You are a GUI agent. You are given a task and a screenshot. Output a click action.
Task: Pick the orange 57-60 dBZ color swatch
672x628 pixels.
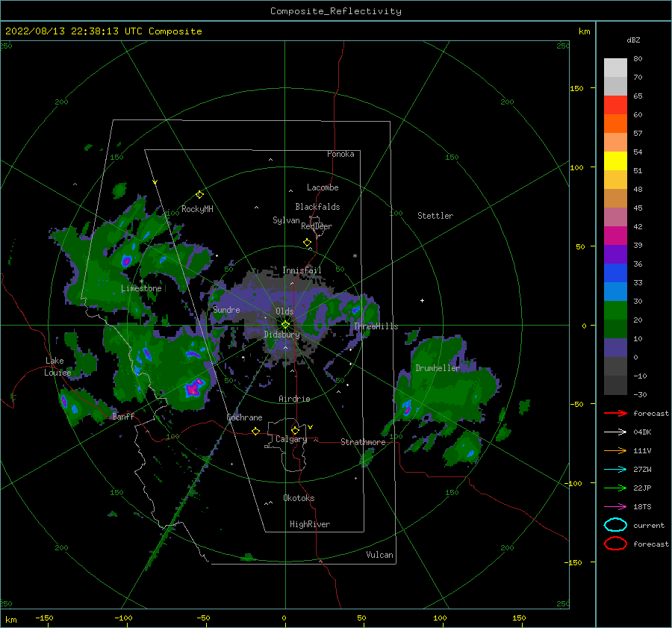coord(615,124)
